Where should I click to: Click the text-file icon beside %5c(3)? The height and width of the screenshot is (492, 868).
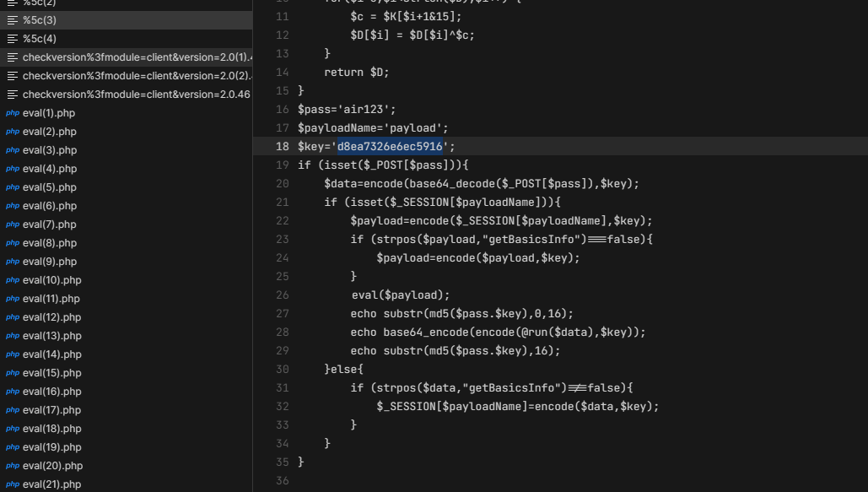(12, 20)
